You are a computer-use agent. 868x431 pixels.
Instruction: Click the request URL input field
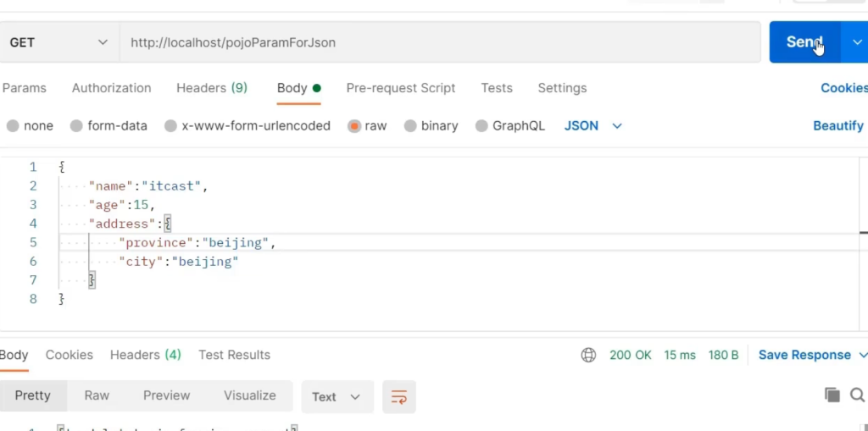point(439,42)
